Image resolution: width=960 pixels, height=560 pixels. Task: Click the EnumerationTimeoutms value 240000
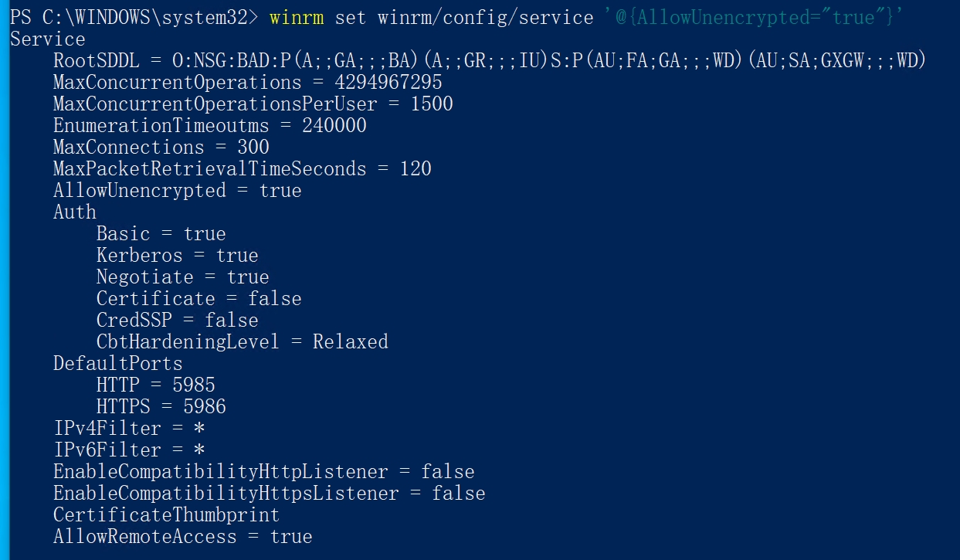(334, 125)
